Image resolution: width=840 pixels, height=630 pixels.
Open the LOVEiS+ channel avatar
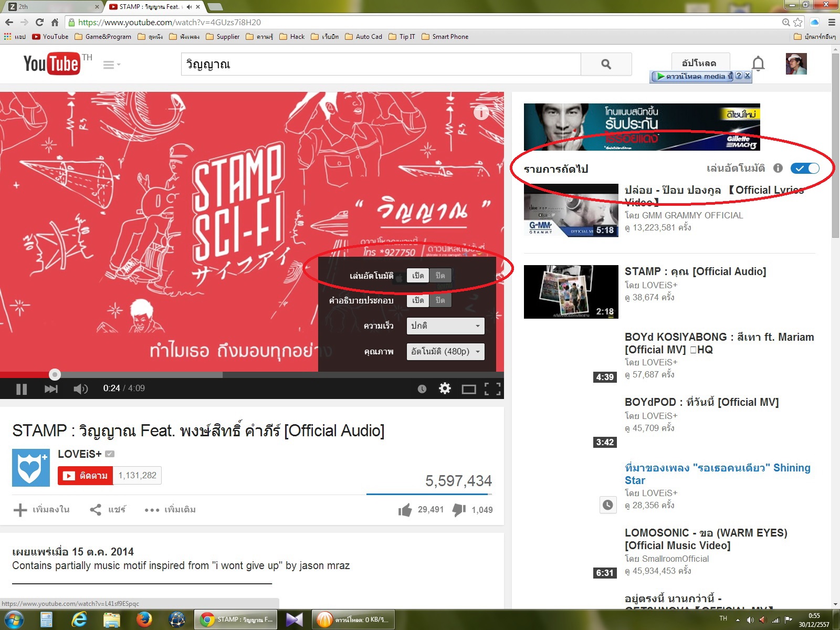pos(31,468)
